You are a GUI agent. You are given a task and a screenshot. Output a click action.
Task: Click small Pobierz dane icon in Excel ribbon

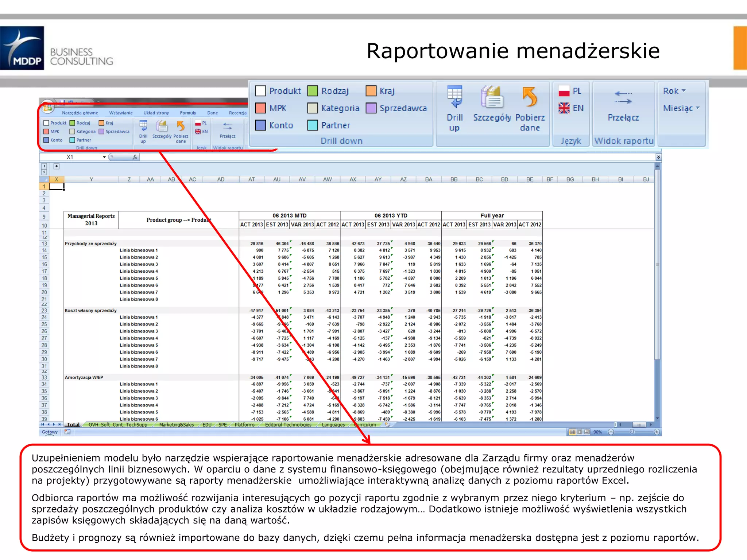pyautogui.click(x=181, y=126)
